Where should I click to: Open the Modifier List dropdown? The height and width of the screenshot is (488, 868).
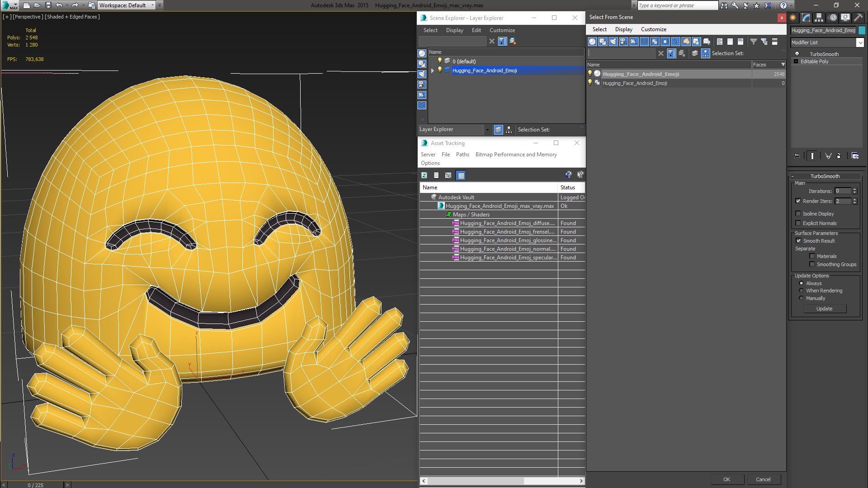(x=859, y=42)
